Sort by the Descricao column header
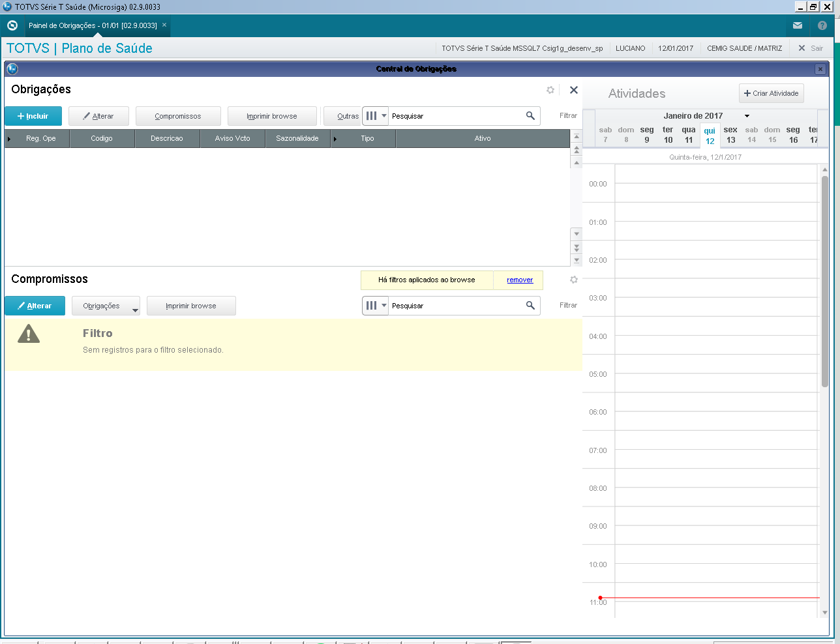The image size is (840, 644). click(167, 139)
